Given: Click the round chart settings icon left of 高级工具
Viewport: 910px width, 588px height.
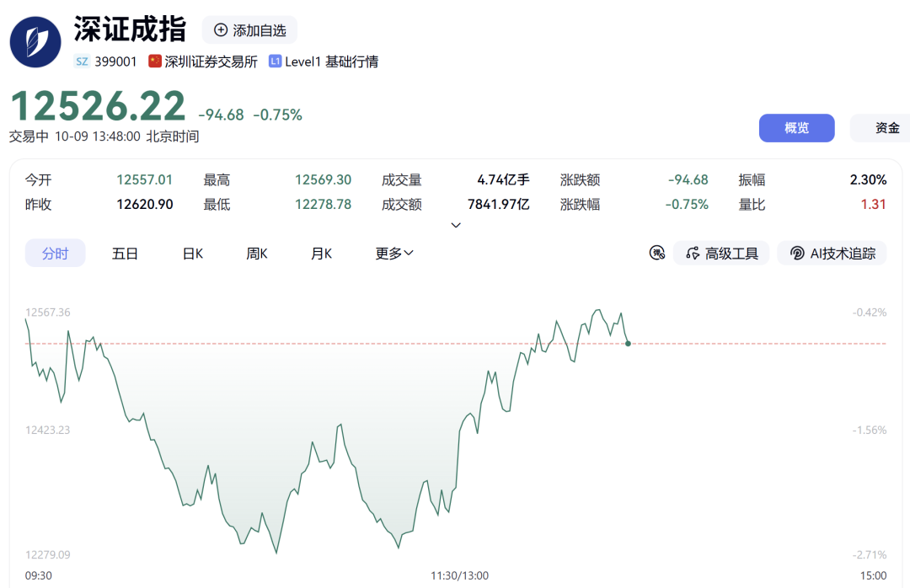Looking at the screenshot, I should (657, 253).
